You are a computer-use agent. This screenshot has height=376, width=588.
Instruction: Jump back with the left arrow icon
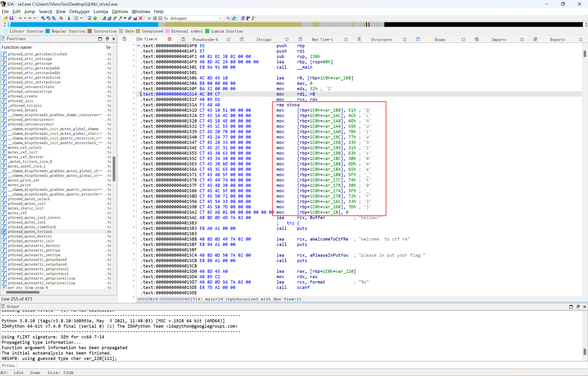point(20,18)
